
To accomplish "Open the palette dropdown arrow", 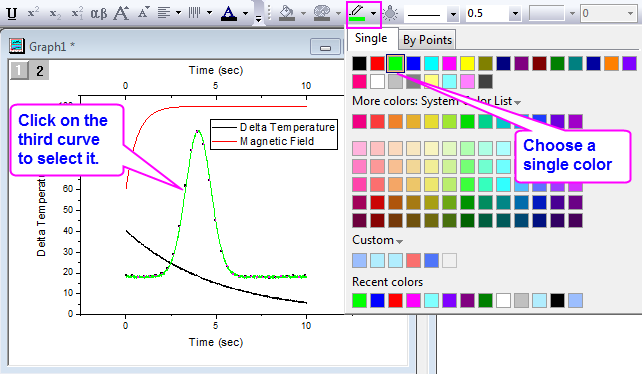I will click(x=338, y=13).
